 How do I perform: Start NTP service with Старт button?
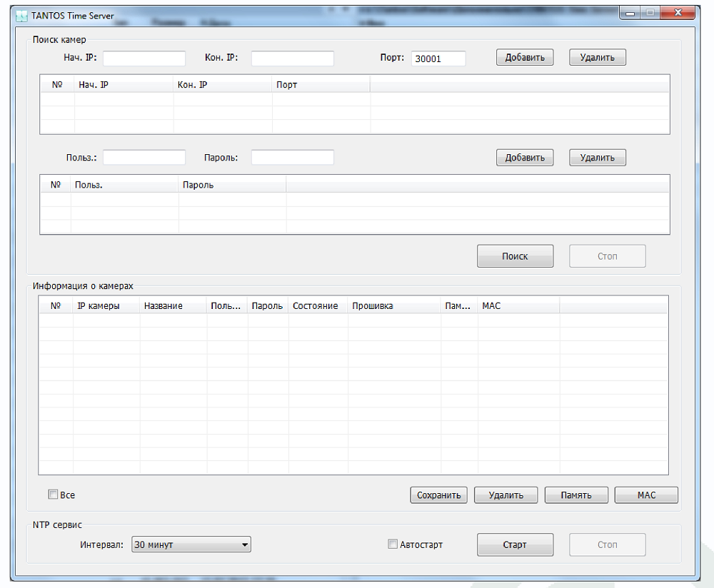click(x=515, y=544)
